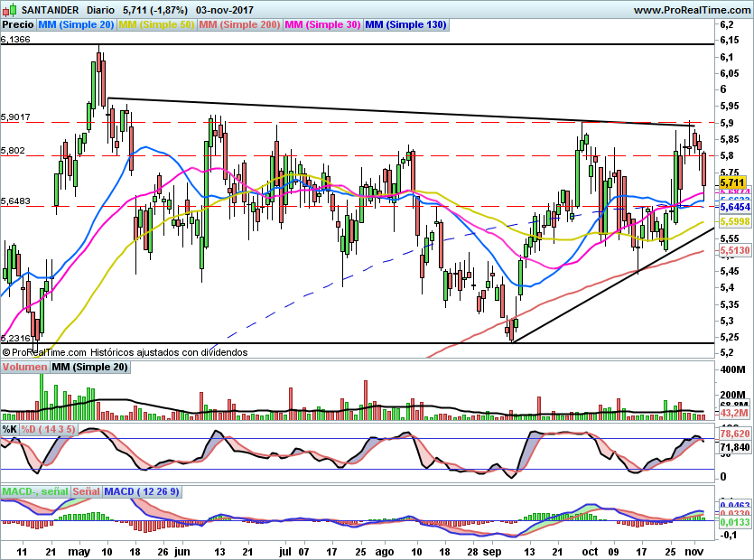Click the volume MM (Simple 20) label
Screen dimensions: 754x560
(89, 367)
